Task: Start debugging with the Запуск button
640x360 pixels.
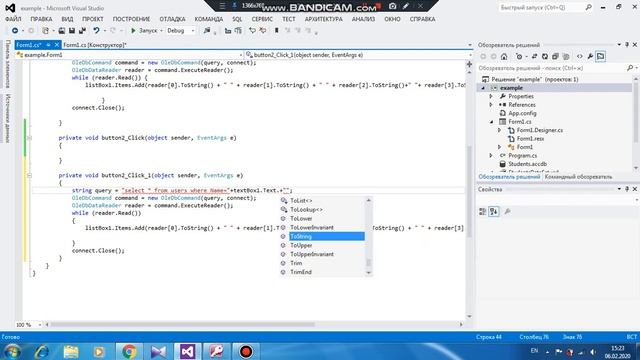Action: (144, 31)
